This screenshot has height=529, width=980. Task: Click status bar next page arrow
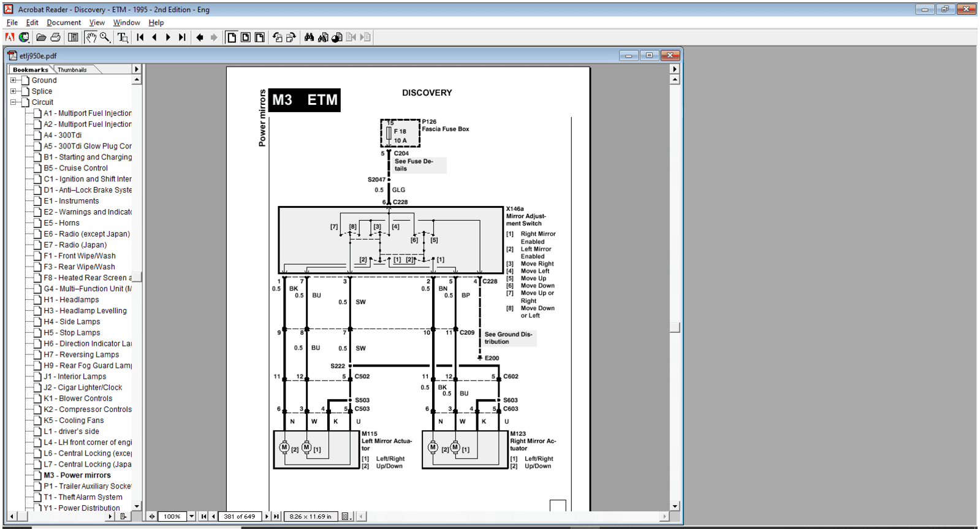(x=267, y=516)
